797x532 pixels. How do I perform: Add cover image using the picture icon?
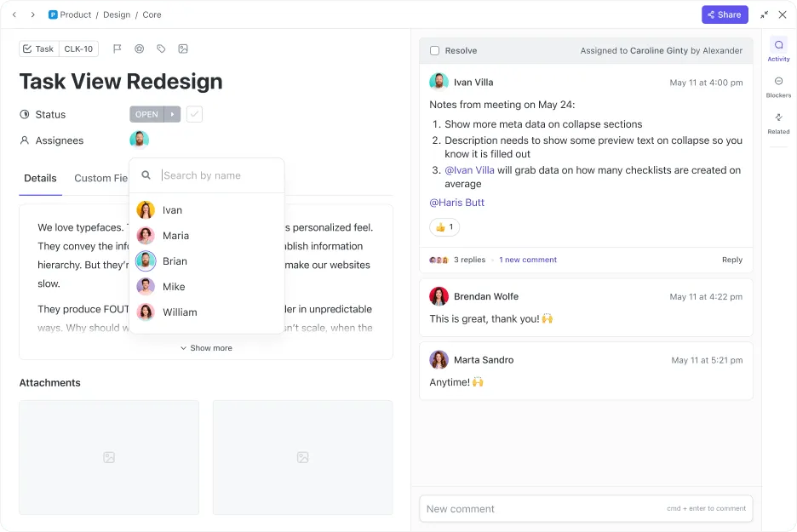pos(183,49)
